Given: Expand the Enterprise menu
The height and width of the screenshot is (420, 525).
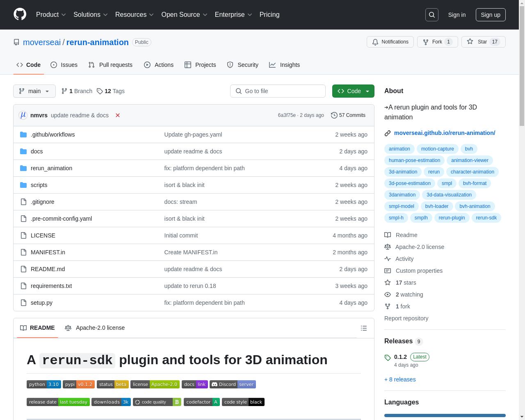Looking at the screenshot, I should pyautogui.click(x=234, y=15).
